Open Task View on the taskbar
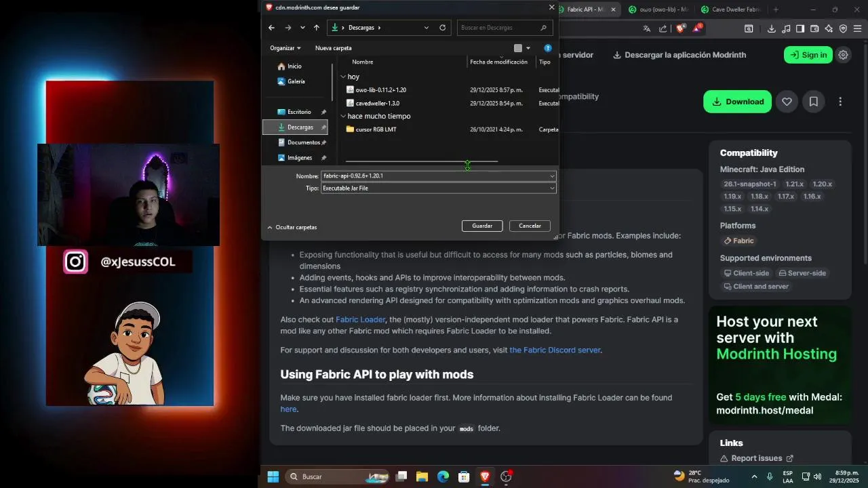 click(401, 476)
